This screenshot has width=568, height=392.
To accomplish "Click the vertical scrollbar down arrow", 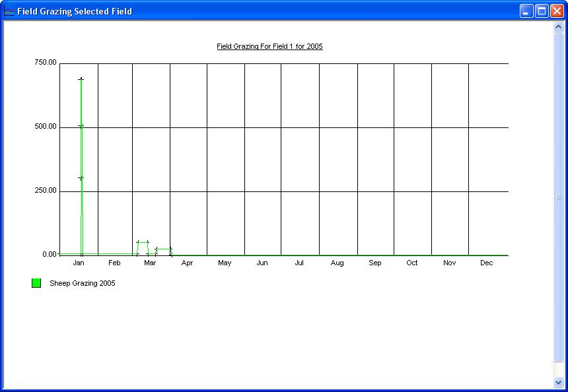I will pos(558,382).
